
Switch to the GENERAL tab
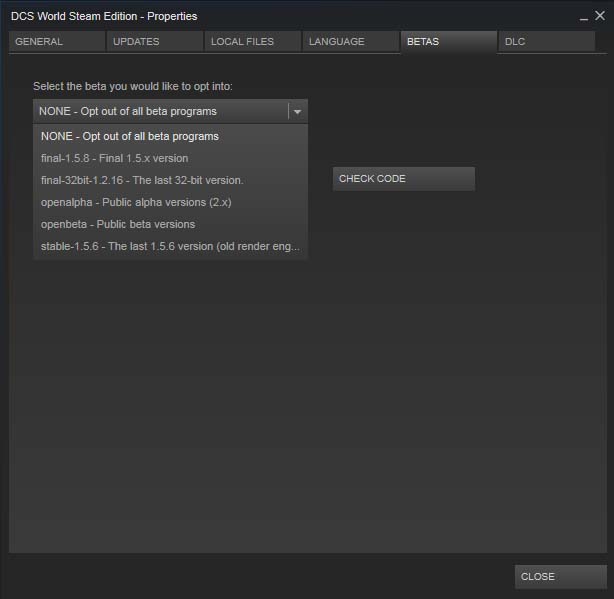tap(57, 41)
